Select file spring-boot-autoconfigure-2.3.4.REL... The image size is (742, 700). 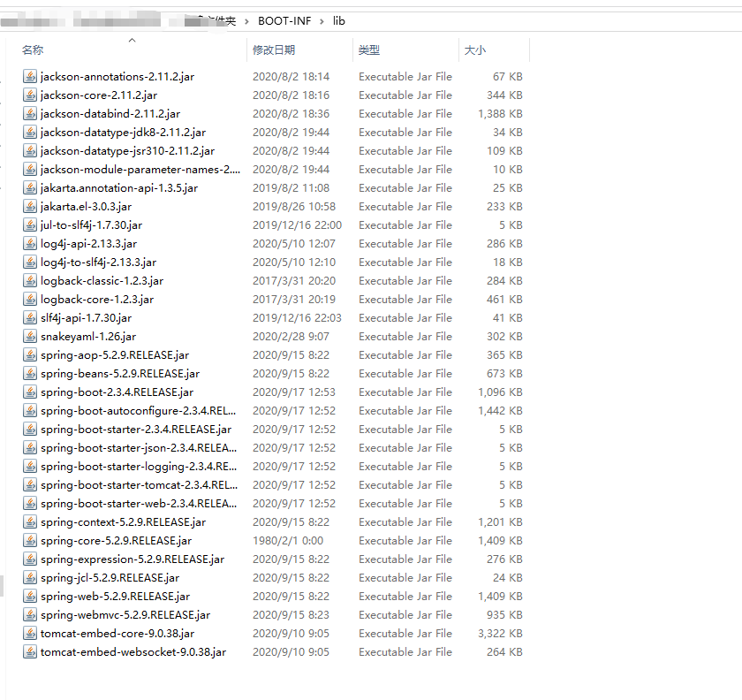coord(138,411)
